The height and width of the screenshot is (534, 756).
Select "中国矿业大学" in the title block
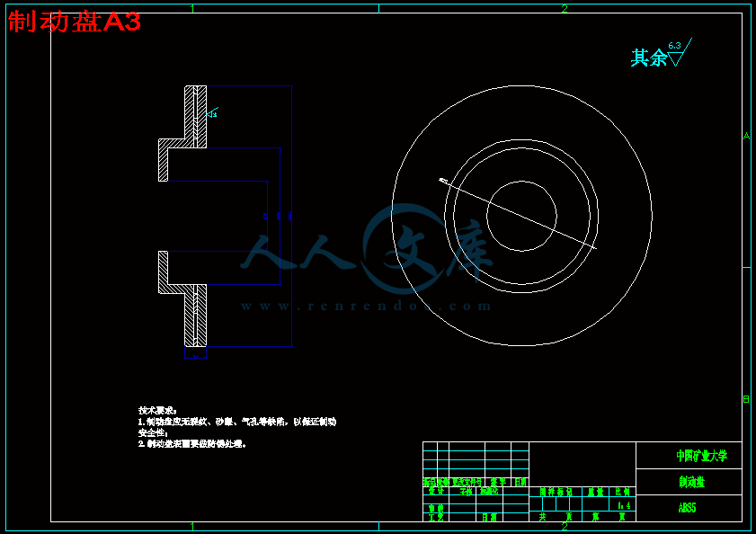[701, 456]
